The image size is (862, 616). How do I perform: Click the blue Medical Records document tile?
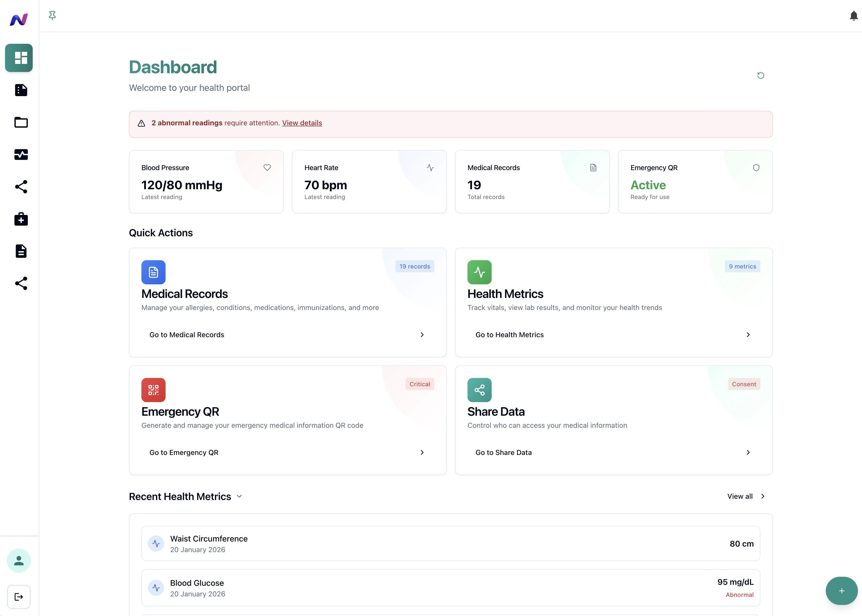pyautogui.click(x=153, y=272)
